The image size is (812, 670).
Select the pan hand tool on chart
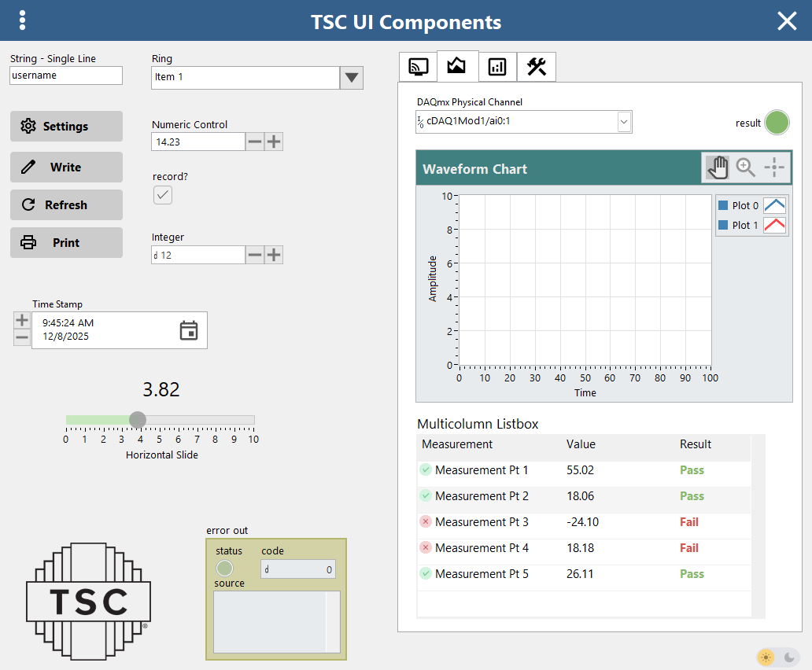coord(717,167)
